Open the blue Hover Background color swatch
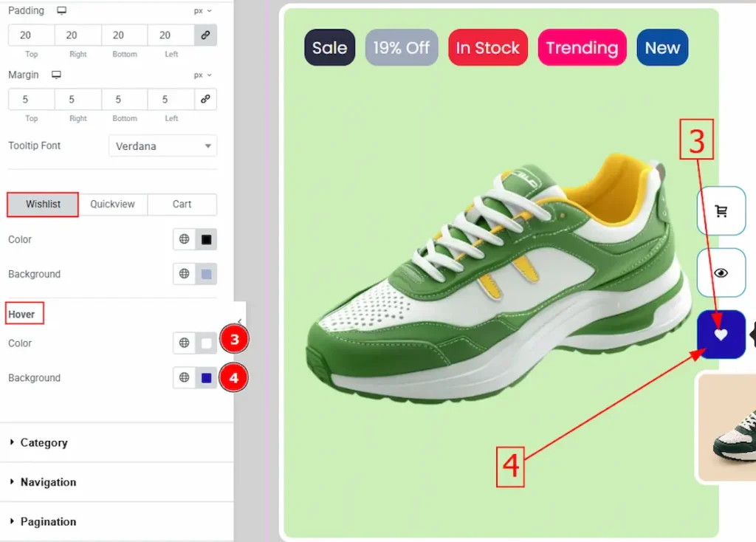Screen dimensions: 756x542 [x=207, y=378]
